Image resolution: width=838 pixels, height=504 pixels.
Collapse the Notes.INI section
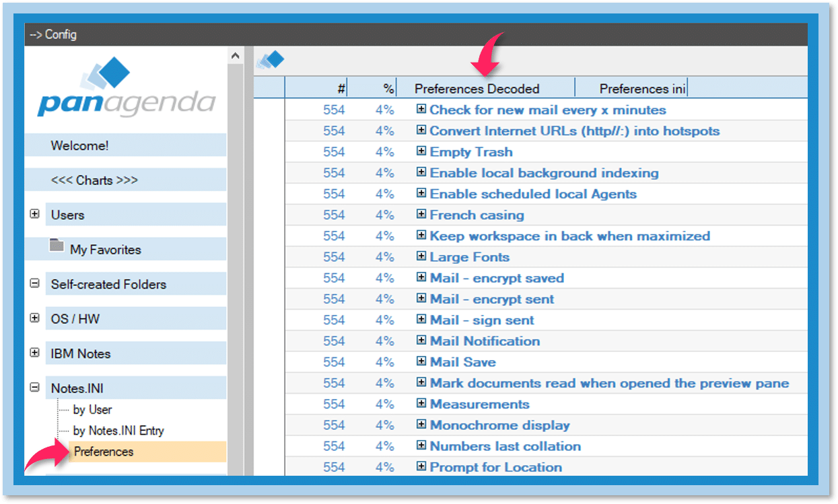click(x=35, y=388)
